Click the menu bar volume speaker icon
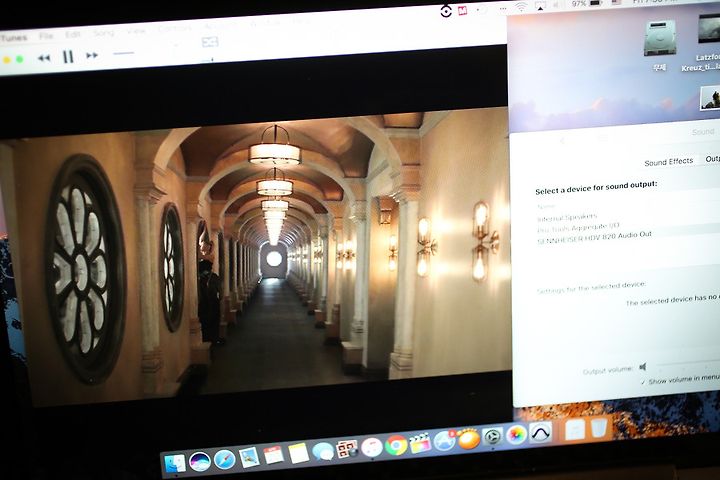720x480 pixels. (x=557, y=5)
